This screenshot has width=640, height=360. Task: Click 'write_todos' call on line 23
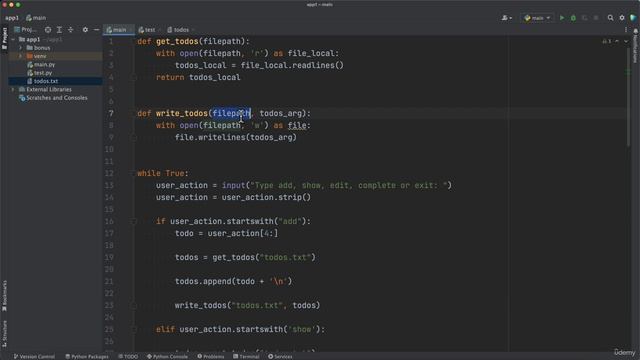[201, 305]
